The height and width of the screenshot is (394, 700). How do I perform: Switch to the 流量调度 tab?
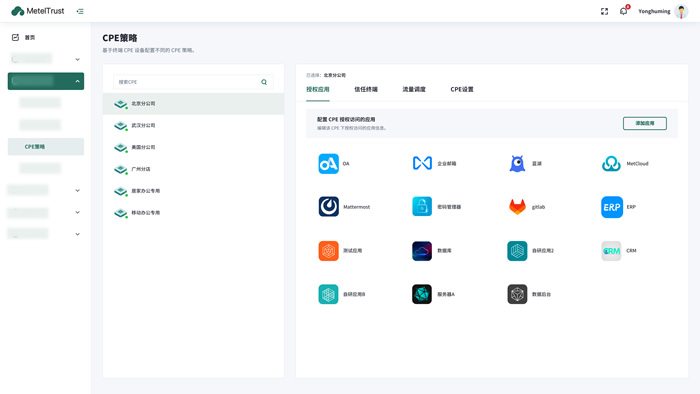[414, 89]
